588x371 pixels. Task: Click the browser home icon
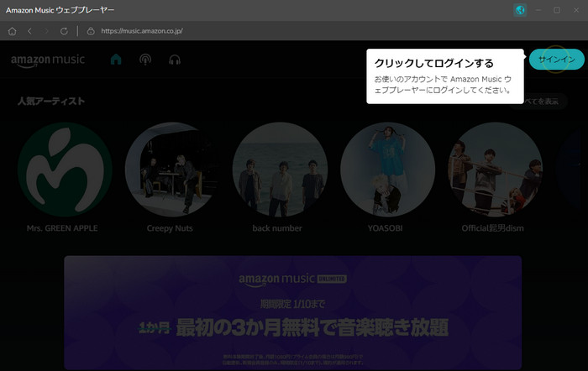tap(12, 31)
